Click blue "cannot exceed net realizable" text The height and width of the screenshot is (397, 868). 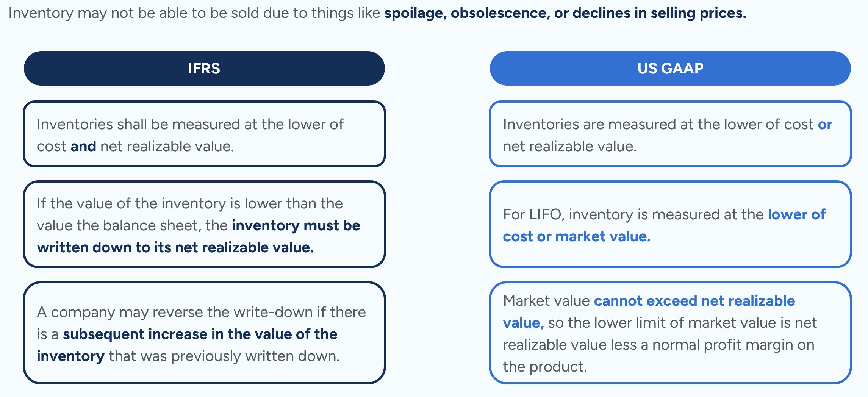click(x=694, y=301)
